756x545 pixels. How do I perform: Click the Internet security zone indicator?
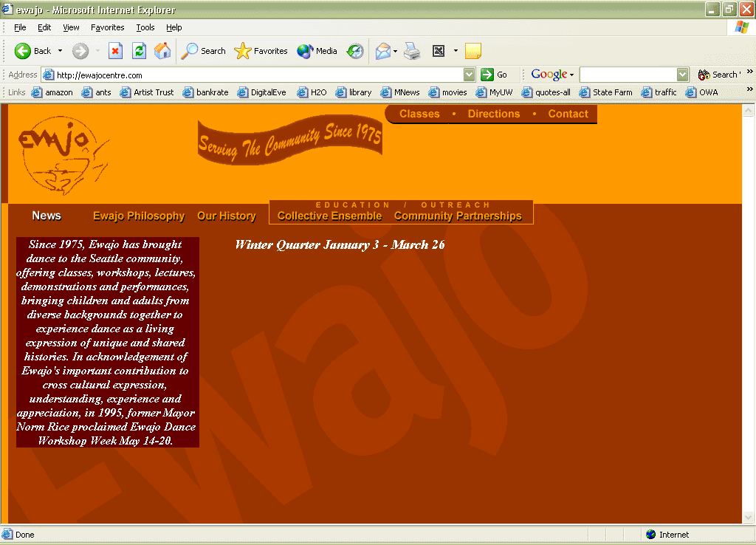(667, 535)
